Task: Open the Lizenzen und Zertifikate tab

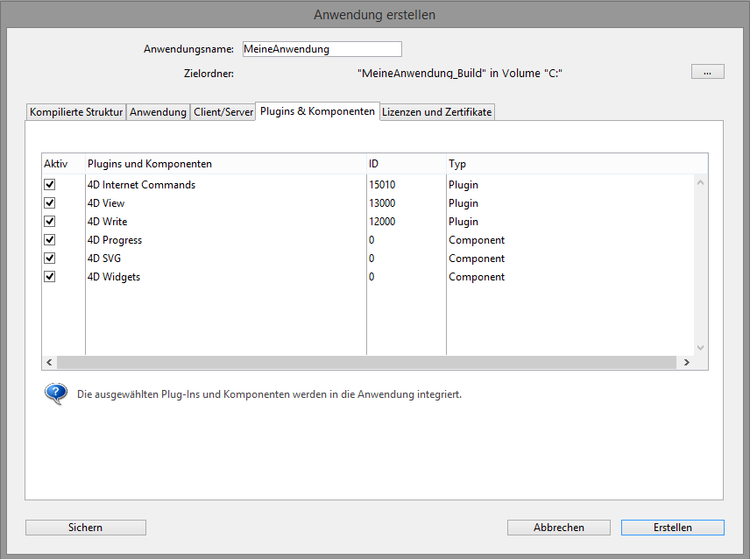Action: pyautogui.click(x=437, y=112)
